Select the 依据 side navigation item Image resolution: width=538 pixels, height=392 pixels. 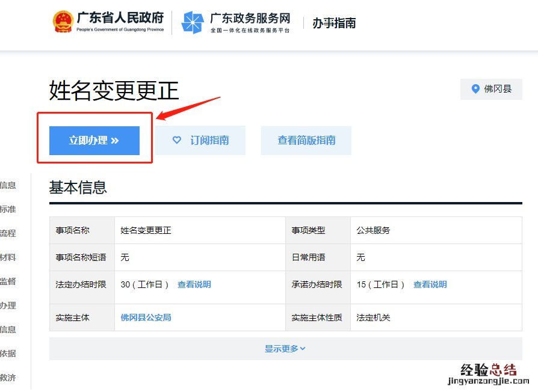click(8, 354)
